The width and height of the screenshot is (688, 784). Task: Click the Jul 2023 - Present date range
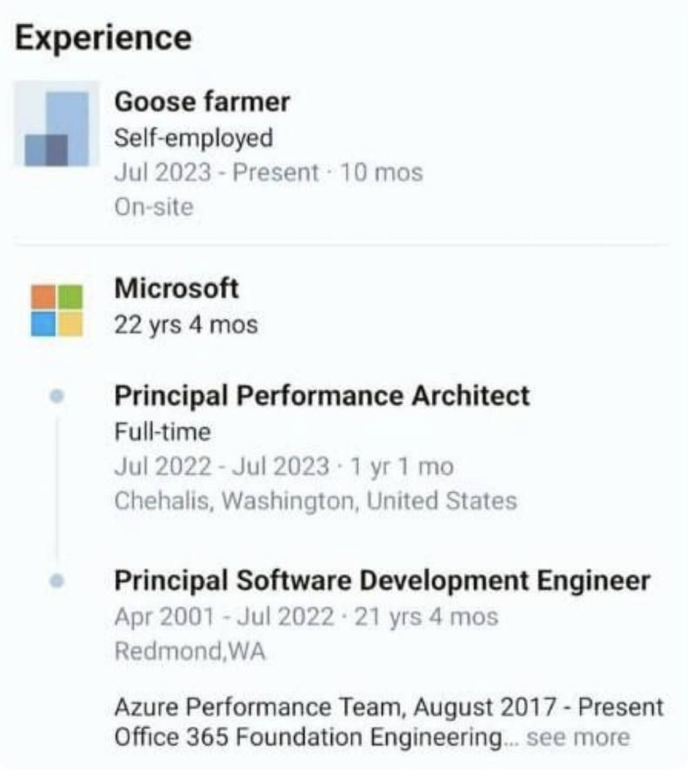[x=216, y=173]
